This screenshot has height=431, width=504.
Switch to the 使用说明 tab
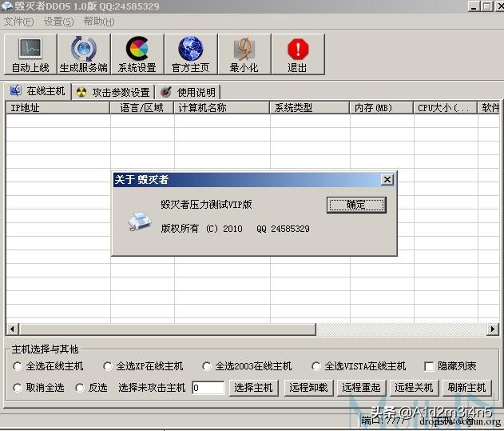[x=189, y=93]
